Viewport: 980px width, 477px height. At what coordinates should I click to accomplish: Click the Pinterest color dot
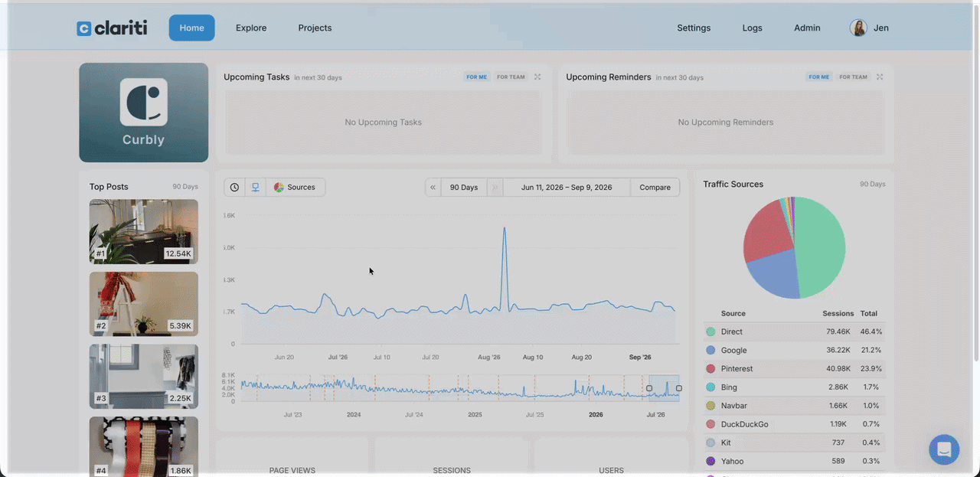[710, 368]
